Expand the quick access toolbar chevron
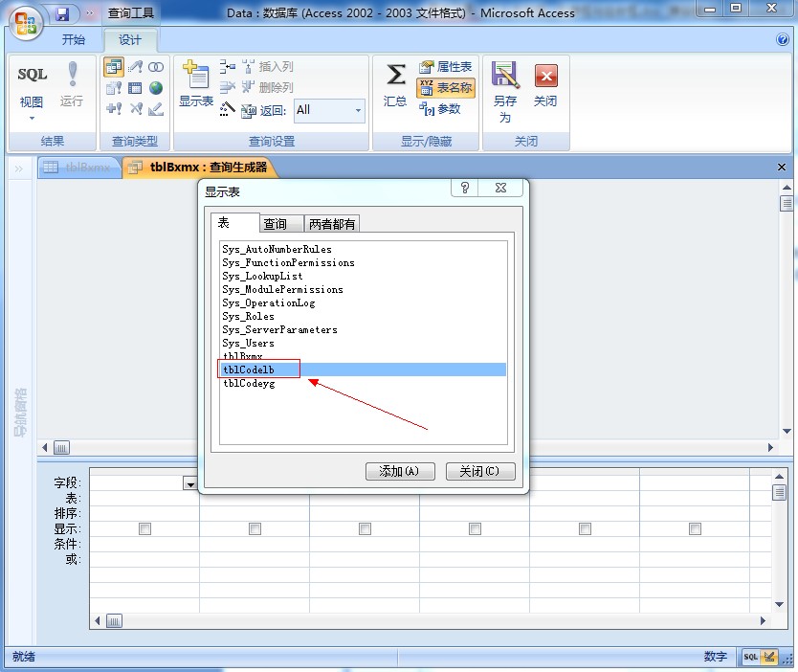This screenshot has height=672, width=798. (90, 13)
